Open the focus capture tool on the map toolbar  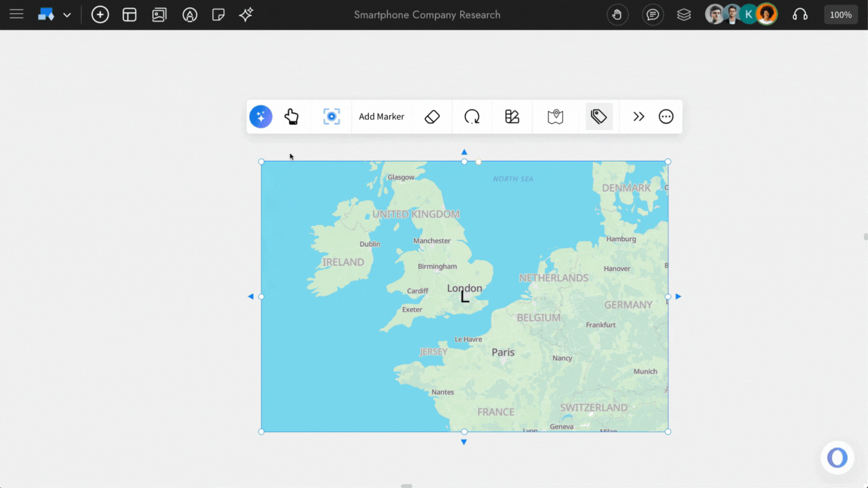pos(332,116)
